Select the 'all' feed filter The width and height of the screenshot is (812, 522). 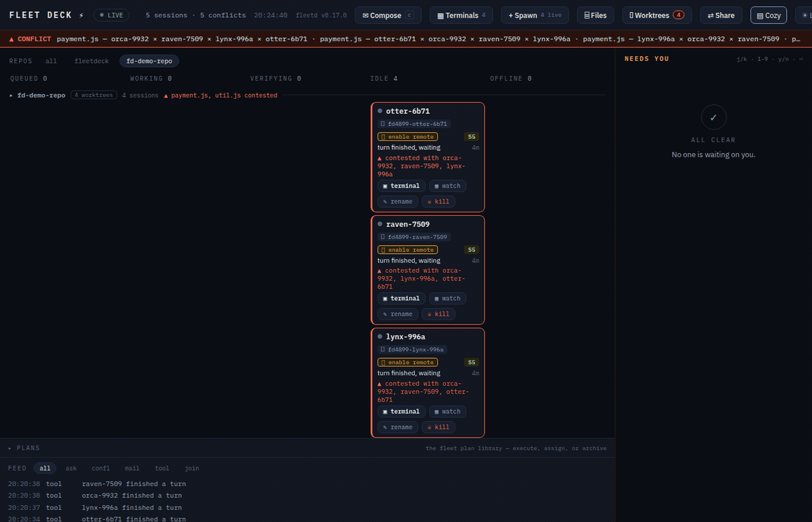point(45,468)
